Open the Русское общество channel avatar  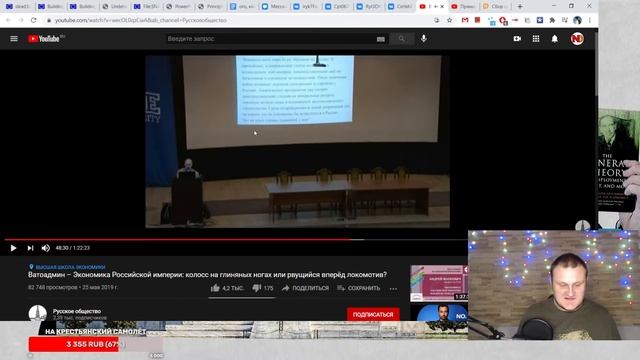click(38, 313)
